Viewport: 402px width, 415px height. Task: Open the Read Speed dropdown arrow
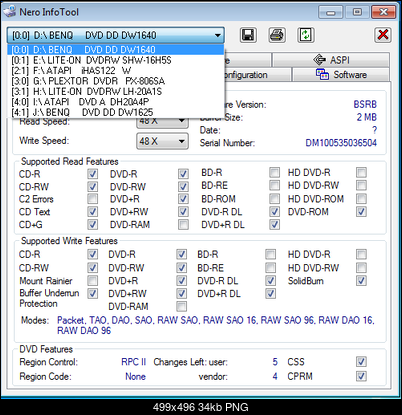point(181,121)
